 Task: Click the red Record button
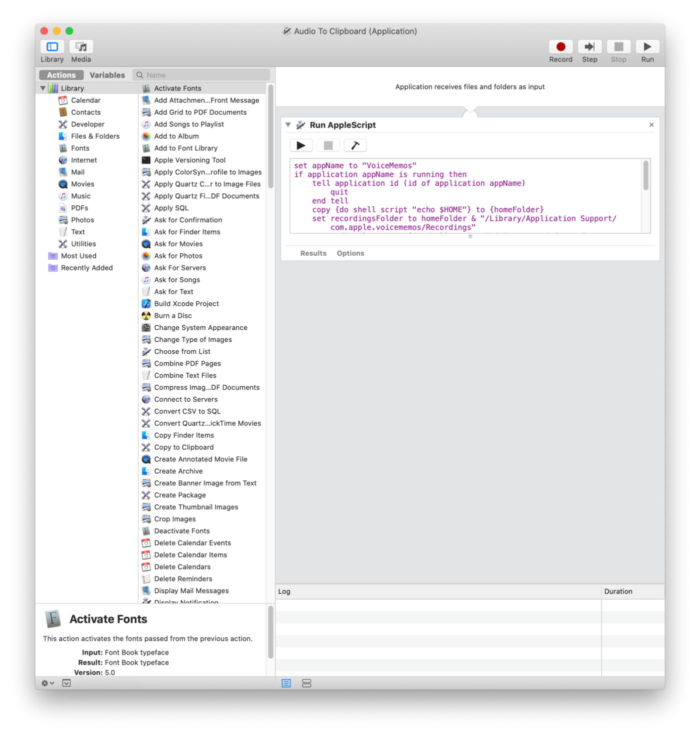560,47
